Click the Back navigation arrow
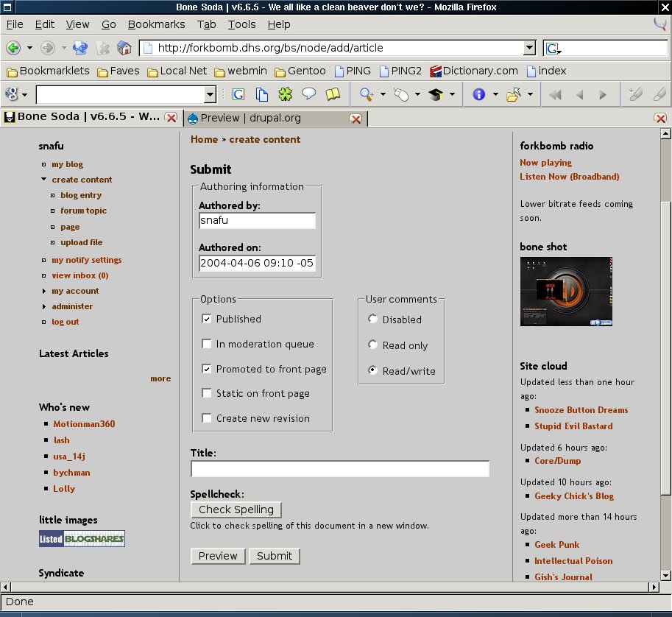Screen dimensions: 672x617 [x=13, y=48]
